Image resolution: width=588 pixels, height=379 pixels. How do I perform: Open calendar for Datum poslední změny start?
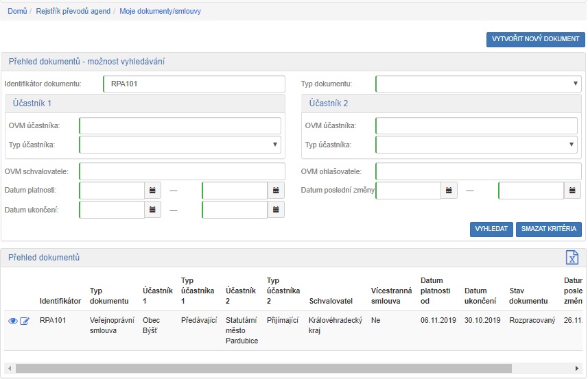(x=449, y=191)
